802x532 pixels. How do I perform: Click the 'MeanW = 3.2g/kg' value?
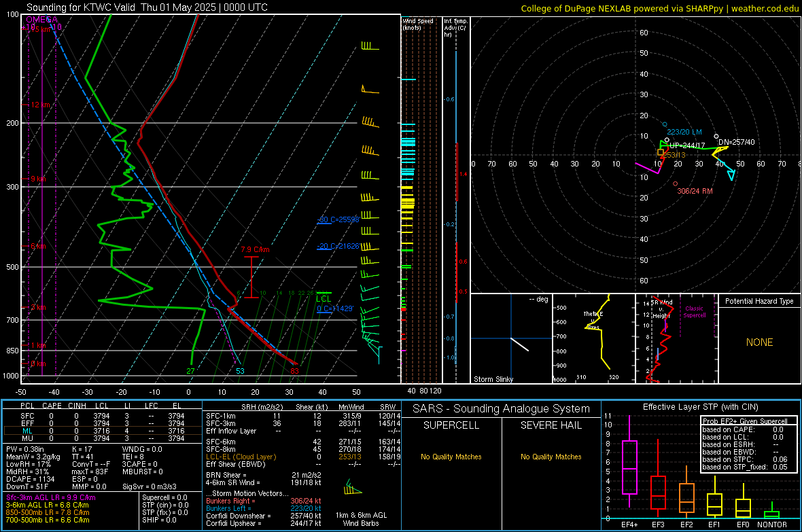point(33,457)
